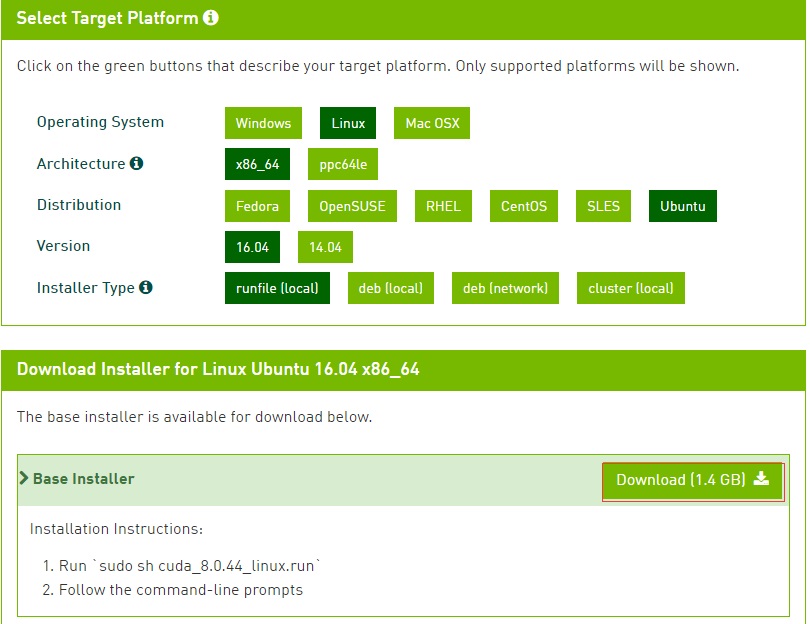This screenshot has width=810, height=624.
Task: Expand the Base Installer chevron
Action: [x=23, y=479]
